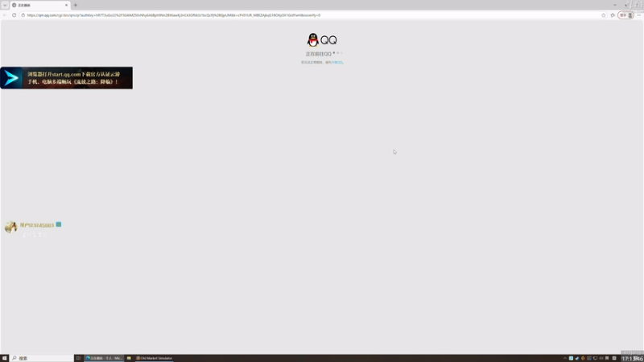Select the username beside the avatar

(37, 225)
